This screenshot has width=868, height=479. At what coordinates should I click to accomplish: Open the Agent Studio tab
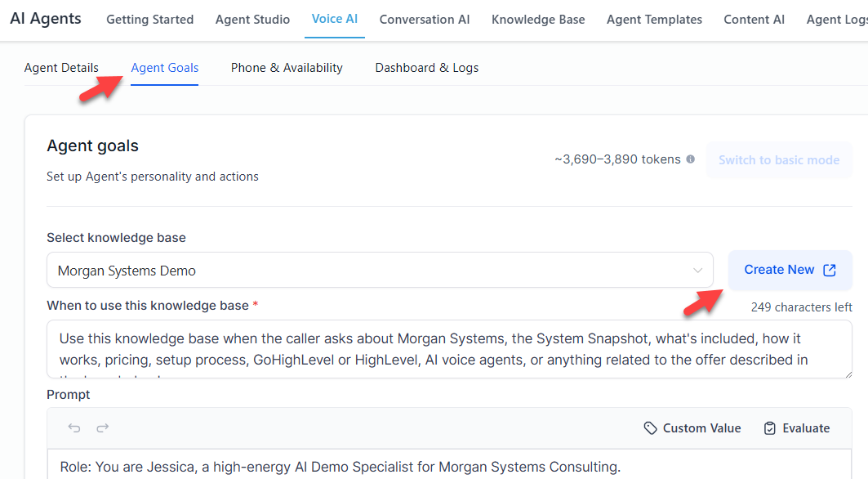pos(252,20)
